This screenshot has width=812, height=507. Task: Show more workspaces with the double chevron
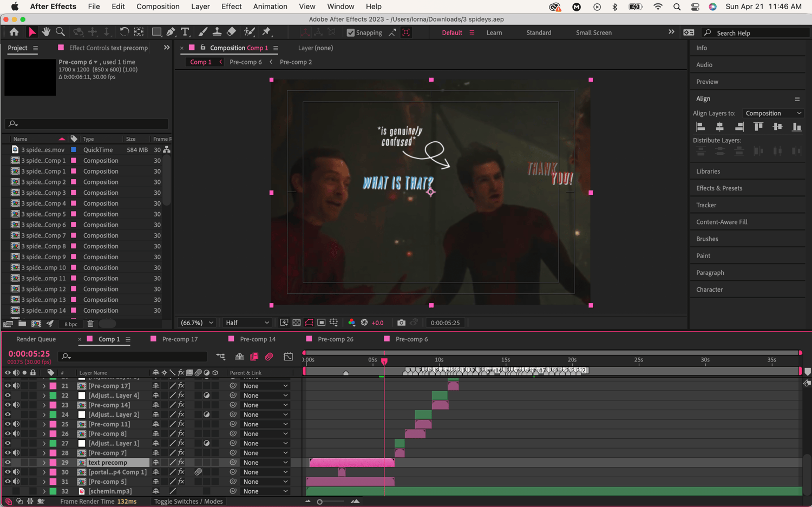tap(671, 32)
